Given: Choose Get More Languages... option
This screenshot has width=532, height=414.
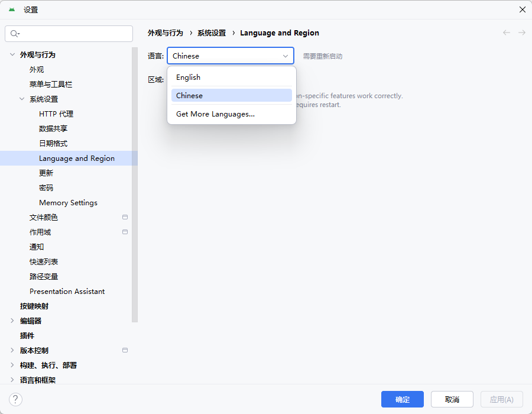Looking at the screenshot, I should tap(215, 114).
